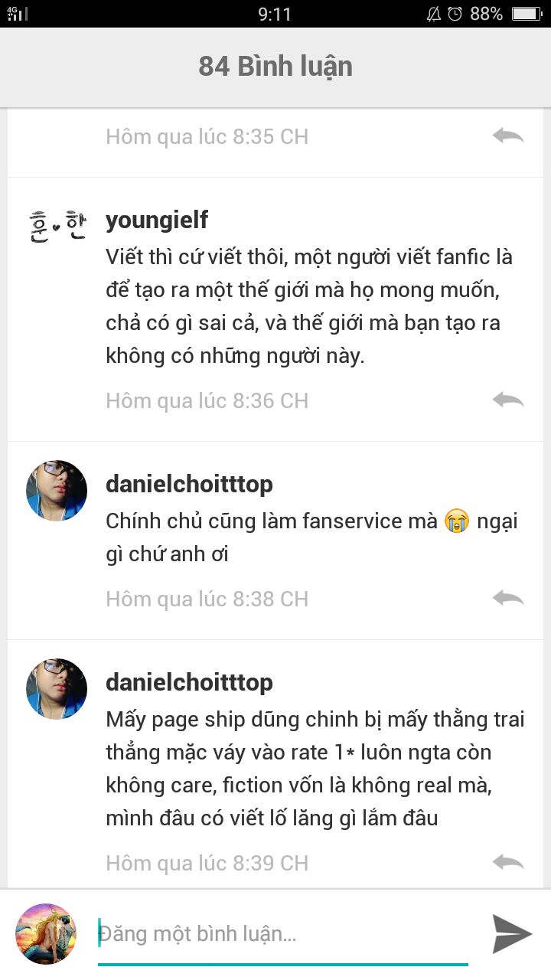Tap the muted notification bell status icon
551x980 pixels.
point(433,14)
